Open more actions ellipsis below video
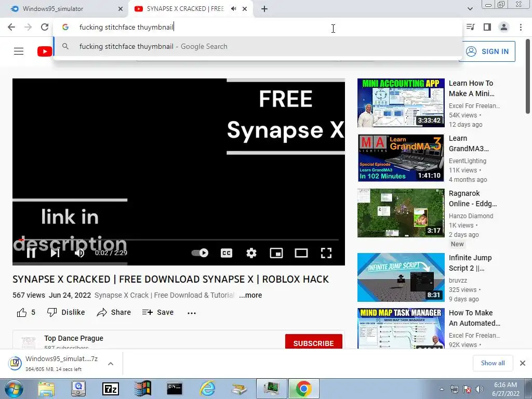The width and height of the screenshot is (532, 399). 192,313
